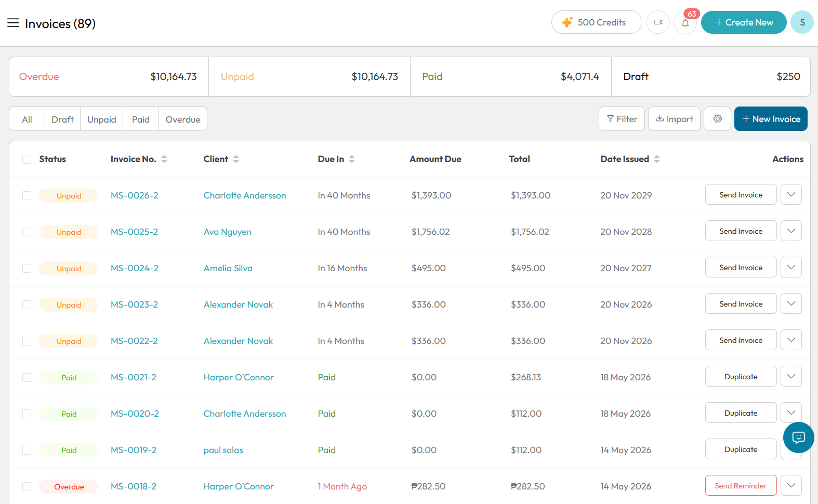Screen dimensions: 818x504
Task: Send Invoice for MS-0022-2
Action: tap(741, 340)
